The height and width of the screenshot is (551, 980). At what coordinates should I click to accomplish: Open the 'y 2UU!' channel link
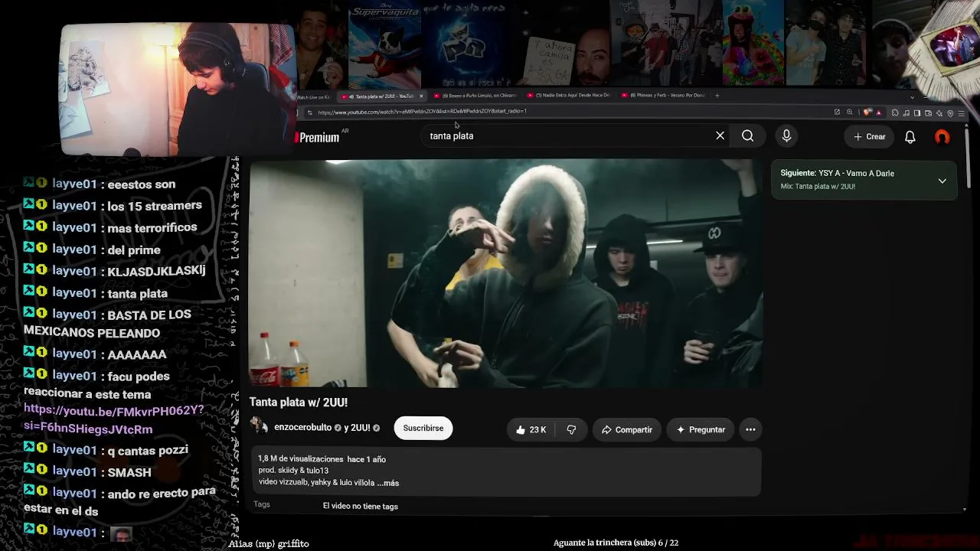point(357,427)
